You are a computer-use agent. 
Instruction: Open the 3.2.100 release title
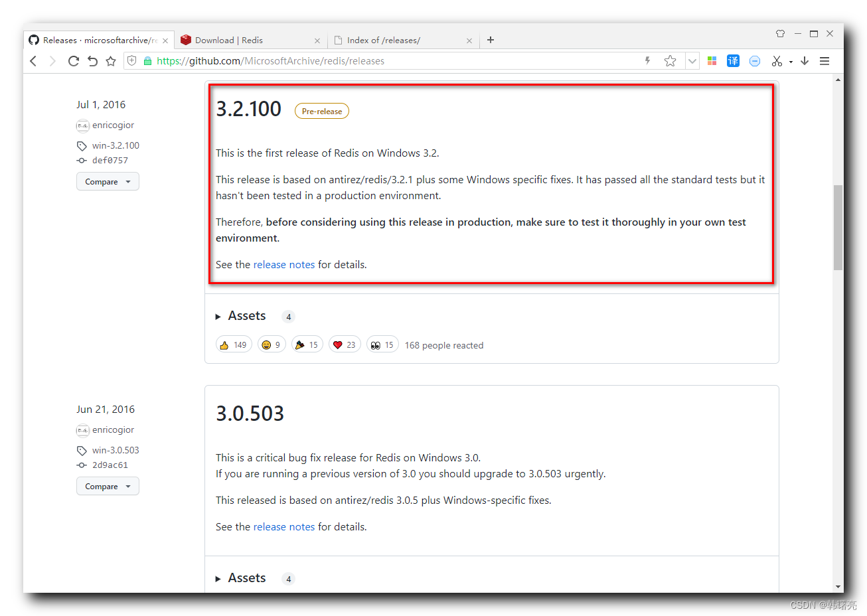pos(248,109)
